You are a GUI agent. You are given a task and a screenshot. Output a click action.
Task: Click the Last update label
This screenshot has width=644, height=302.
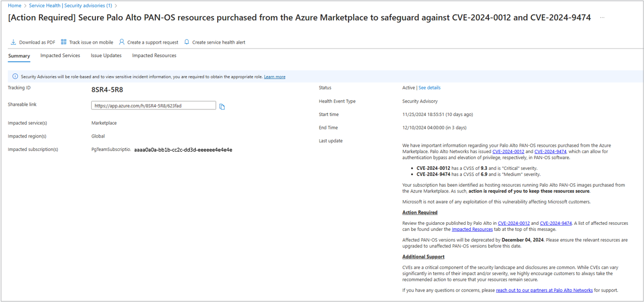pyautogui.click(x=331, y=141)
